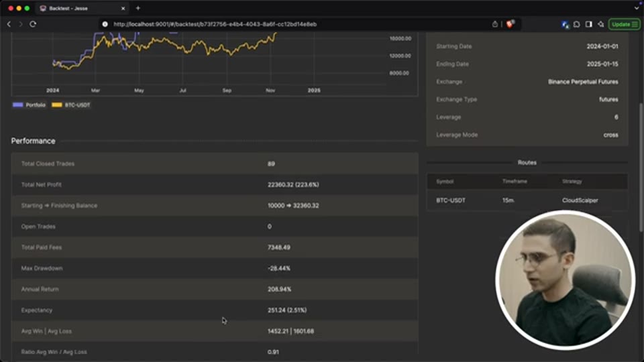Click the Leverage Mode cross value
This screenshot has height=362, width=644.
[x=610, y=135]
